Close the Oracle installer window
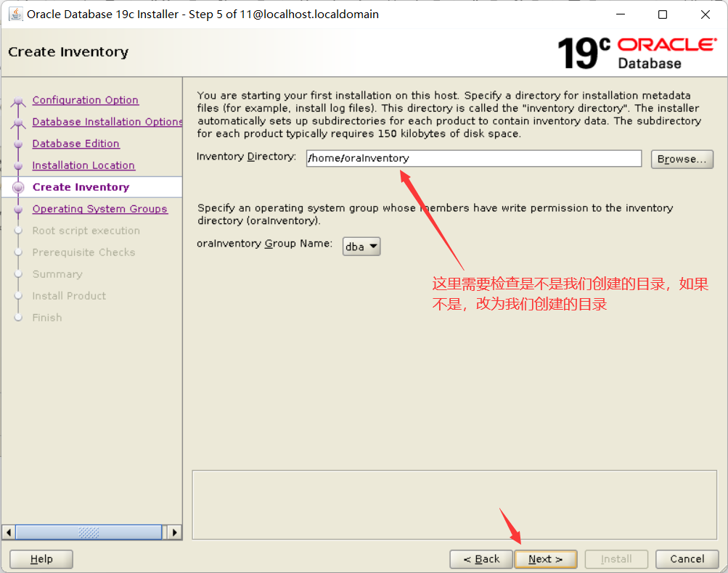 [705, 15]
